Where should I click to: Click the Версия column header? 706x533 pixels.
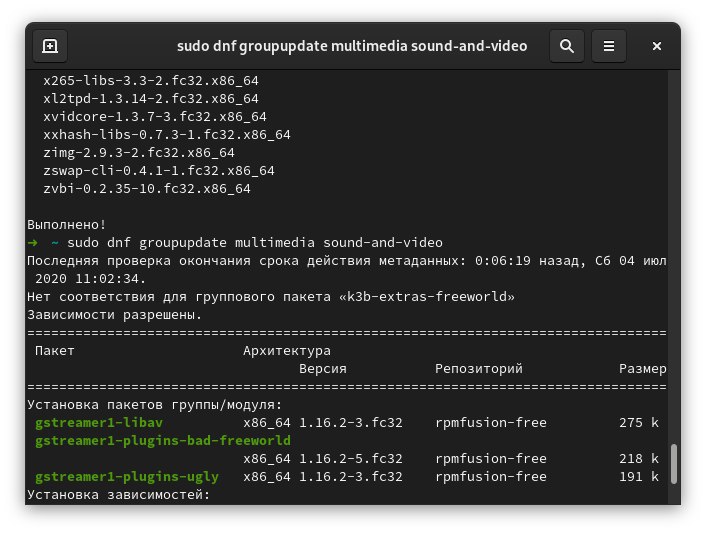tap(323, 369)
